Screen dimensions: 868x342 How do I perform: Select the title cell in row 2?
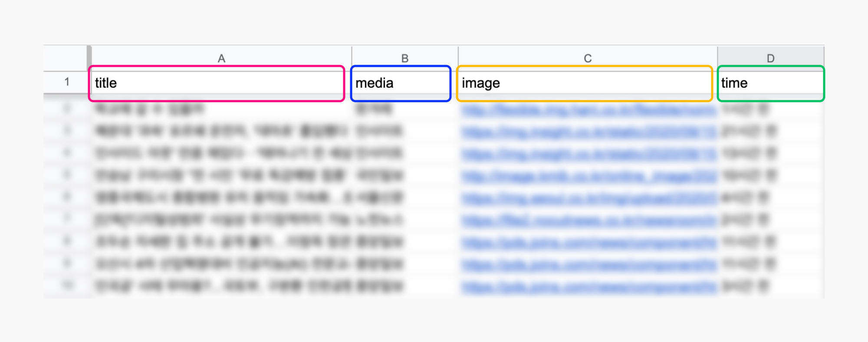(221, 109)
